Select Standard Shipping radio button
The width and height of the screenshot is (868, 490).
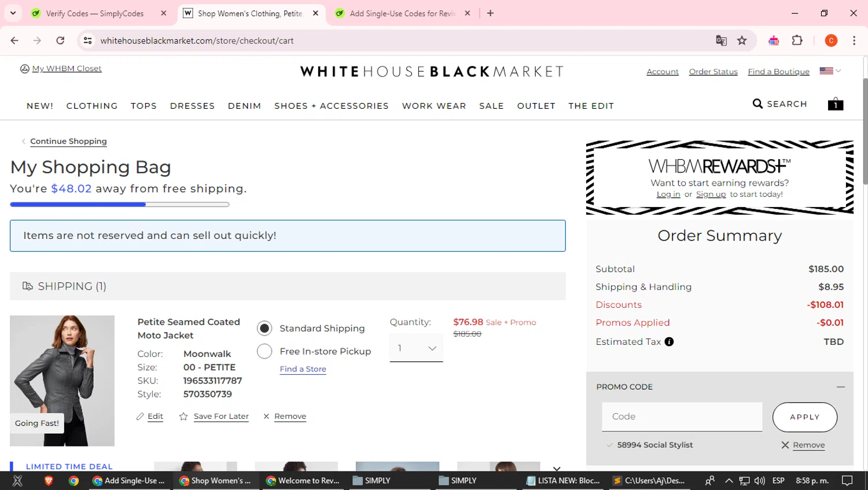pos(264,329)
